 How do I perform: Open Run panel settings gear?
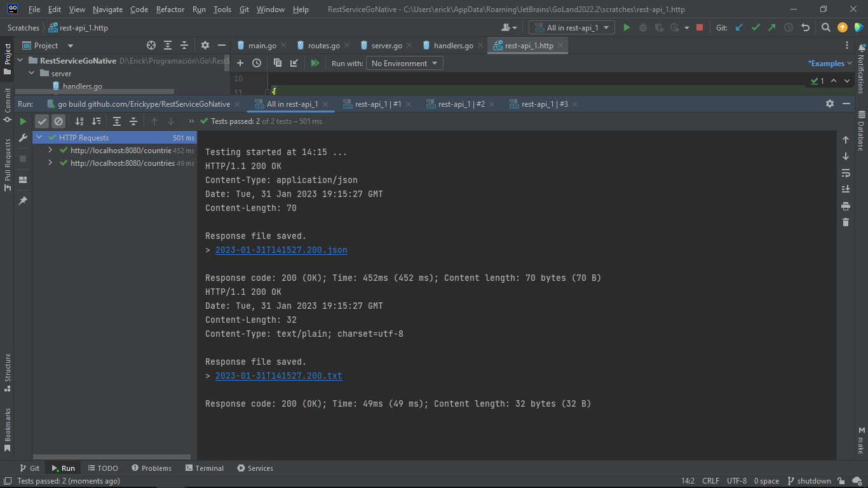pos(830,104)
